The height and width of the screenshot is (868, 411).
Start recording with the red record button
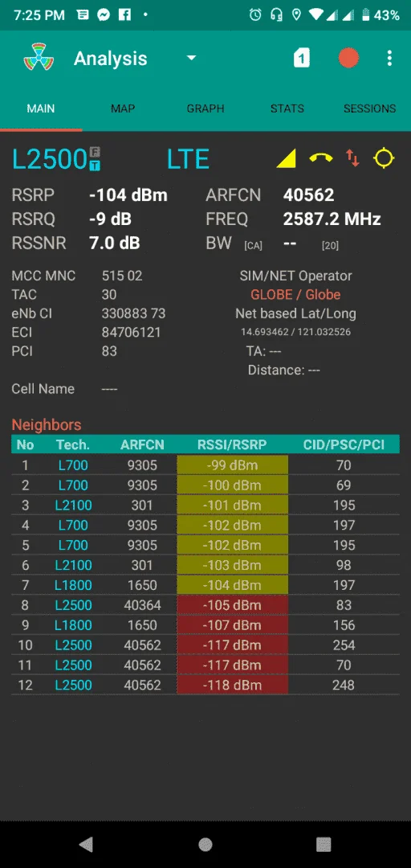348,58
